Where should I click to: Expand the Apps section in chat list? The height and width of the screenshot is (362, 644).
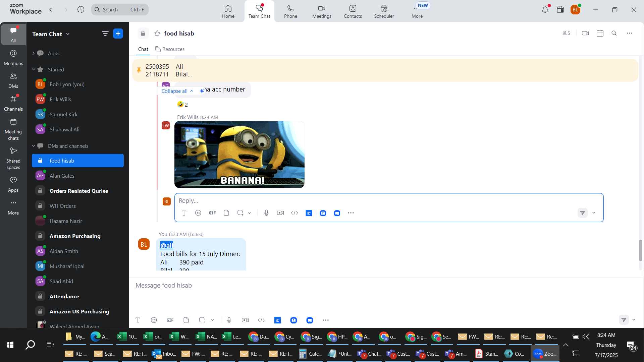(x=33, y=53)
